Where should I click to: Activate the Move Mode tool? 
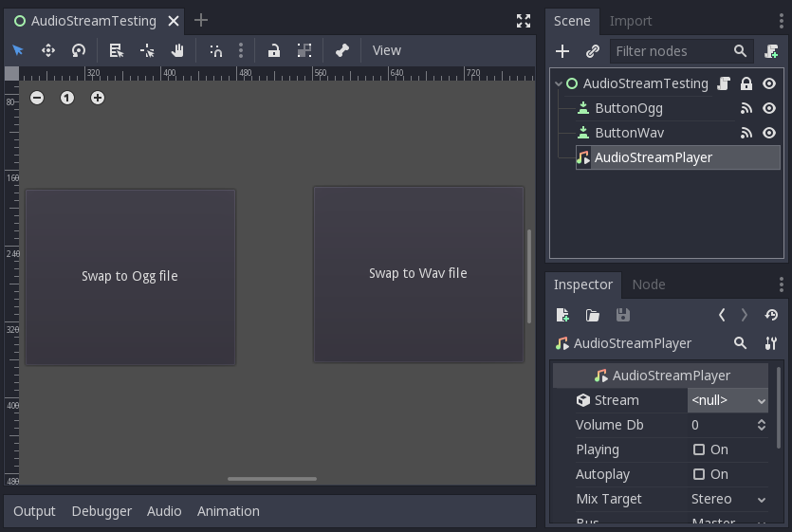[x=48, y=50]
